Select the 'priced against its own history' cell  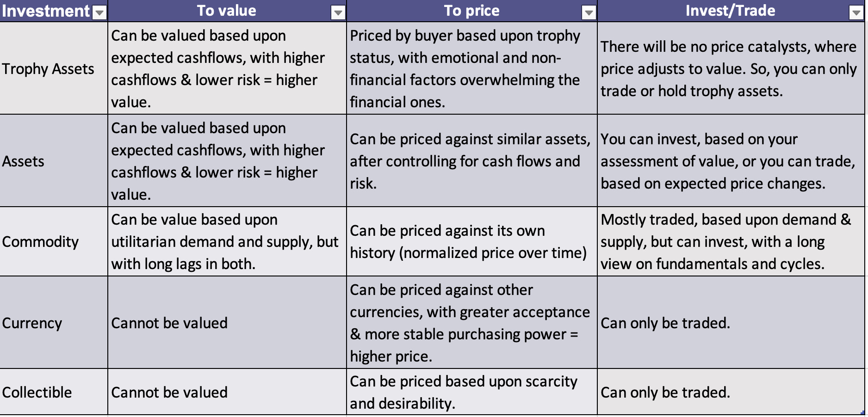click(472, 241)
